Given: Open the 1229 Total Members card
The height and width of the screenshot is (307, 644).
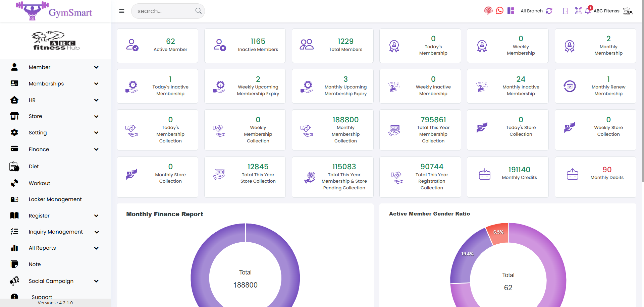Looking at the screenshot, I should (x=333, y=46).
